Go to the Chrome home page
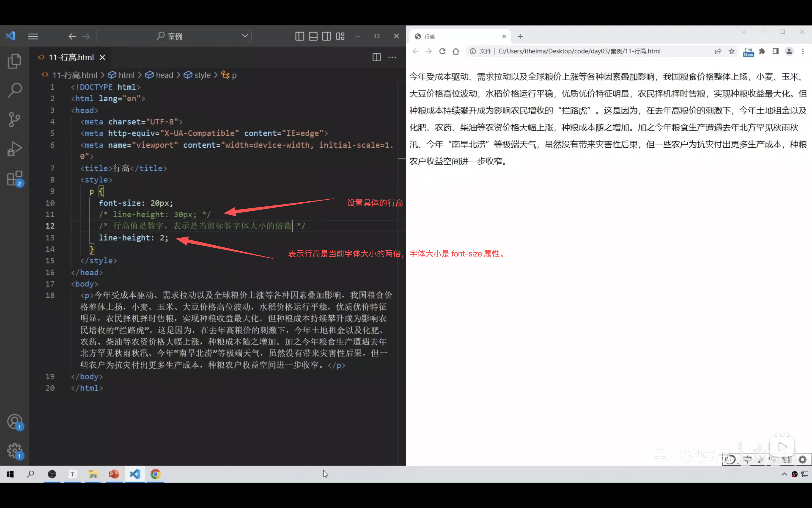This screenshot has height=508, width=812. pyautogui.click(x=456, y=51)
